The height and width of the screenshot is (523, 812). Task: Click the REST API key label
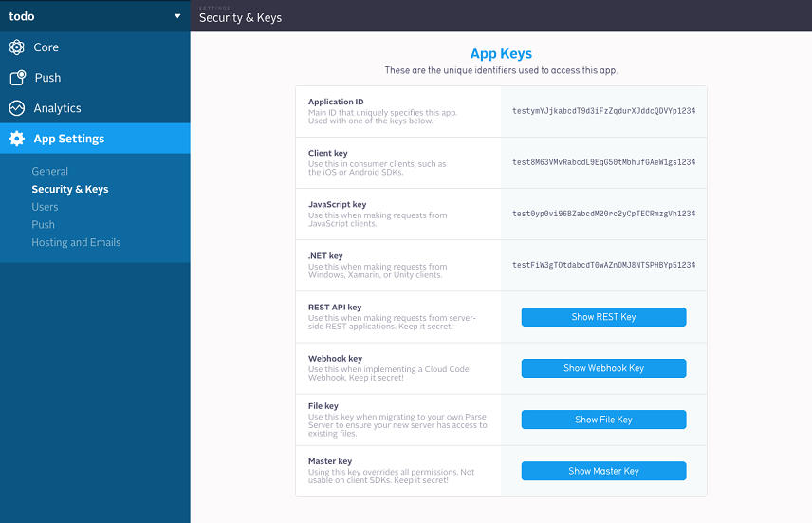tap(335, 307)
